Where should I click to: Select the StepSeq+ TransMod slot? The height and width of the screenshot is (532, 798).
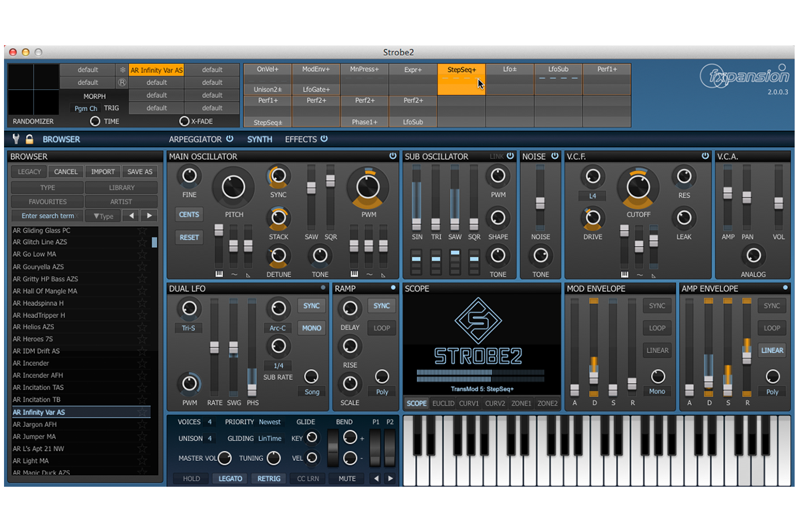click(x=462, y=79)
